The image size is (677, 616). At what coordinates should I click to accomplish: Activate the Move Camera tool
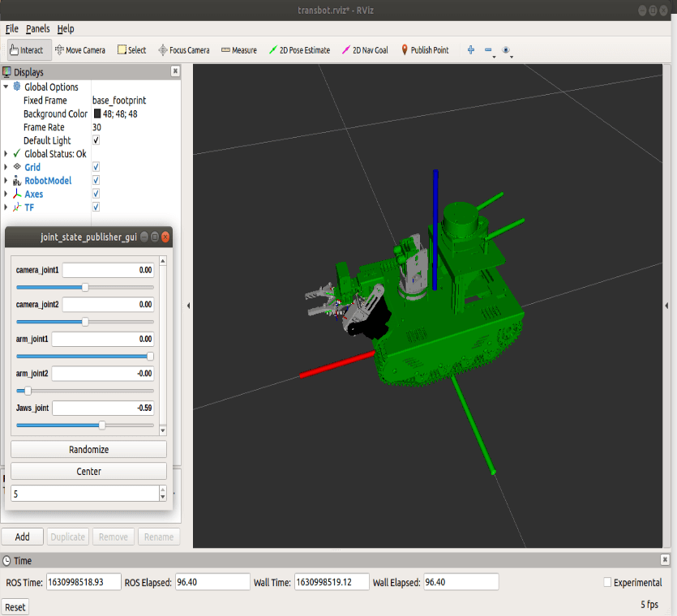(x=80, y=50)
